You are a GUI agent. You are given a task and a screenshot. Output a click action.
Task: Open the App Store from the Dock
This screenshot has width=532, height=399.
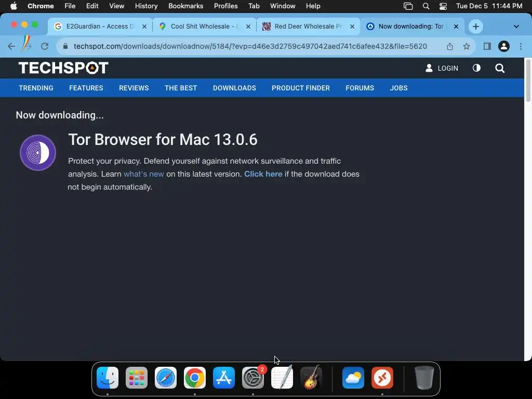[x=224, y=378]
